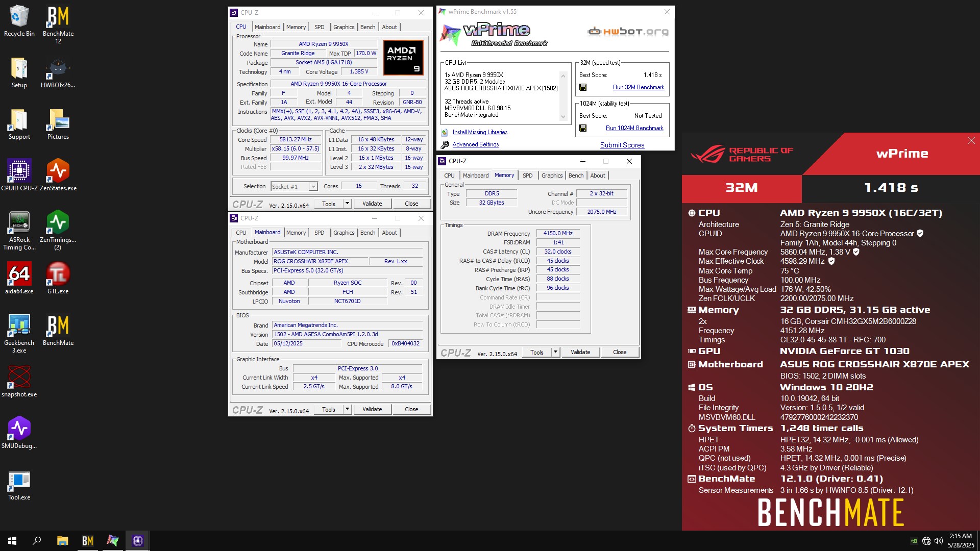
Task: Open SPD tab in Memory CPU-Z window
Action: [528, 176]
